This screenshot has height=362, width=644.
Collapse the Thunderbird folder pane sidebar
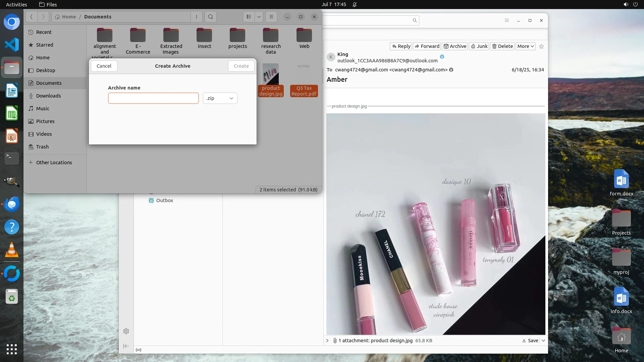coord(126,346)
